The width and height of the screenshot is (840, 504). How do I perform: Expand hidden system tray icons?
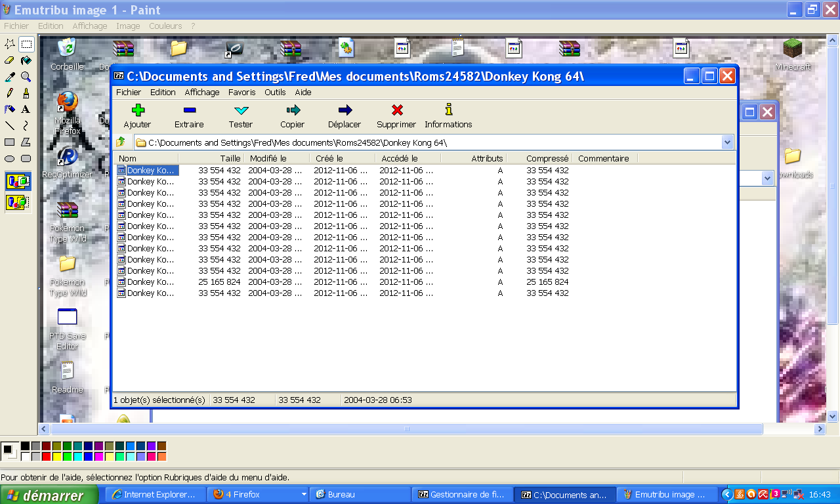pos(728,495)
